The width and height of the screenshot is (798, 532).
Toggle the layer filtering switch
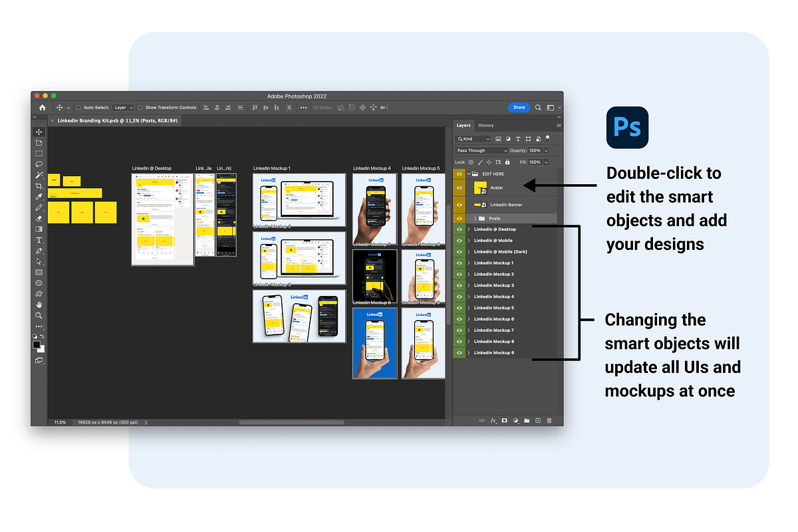click(x=547, y=138)
